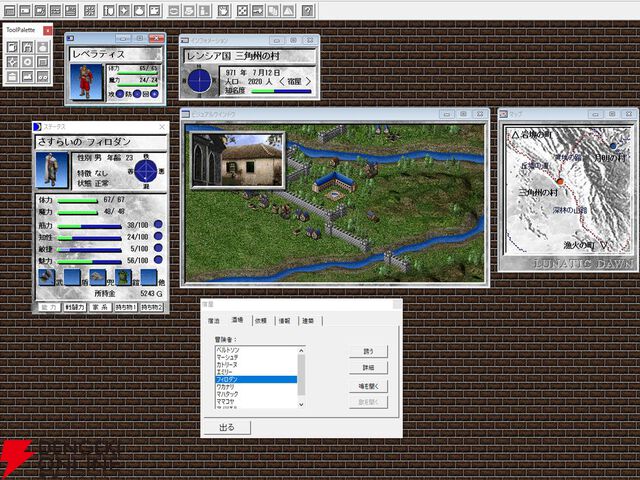Open the 家系 tab in status window

click(98, 307)
